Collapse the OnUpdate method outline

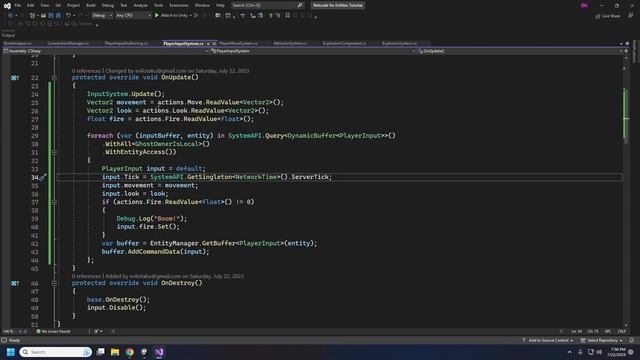[54, 77]
